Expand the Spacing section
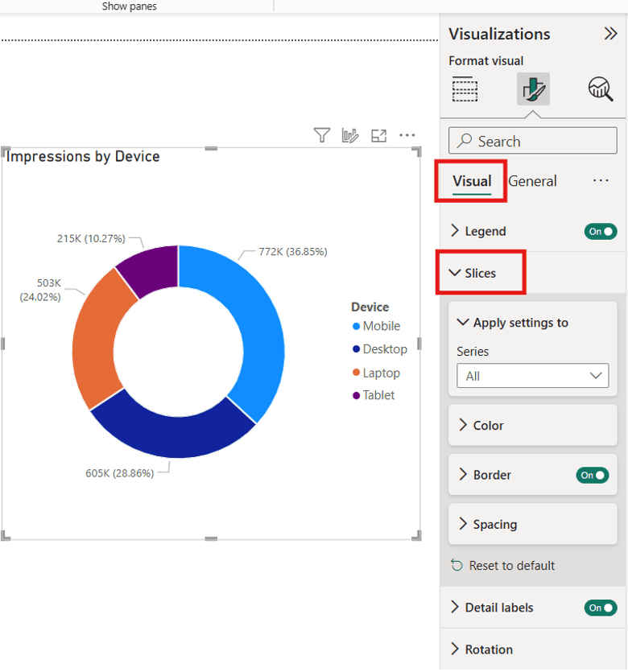This screenshot has height=672, width=628. point(494,525)
